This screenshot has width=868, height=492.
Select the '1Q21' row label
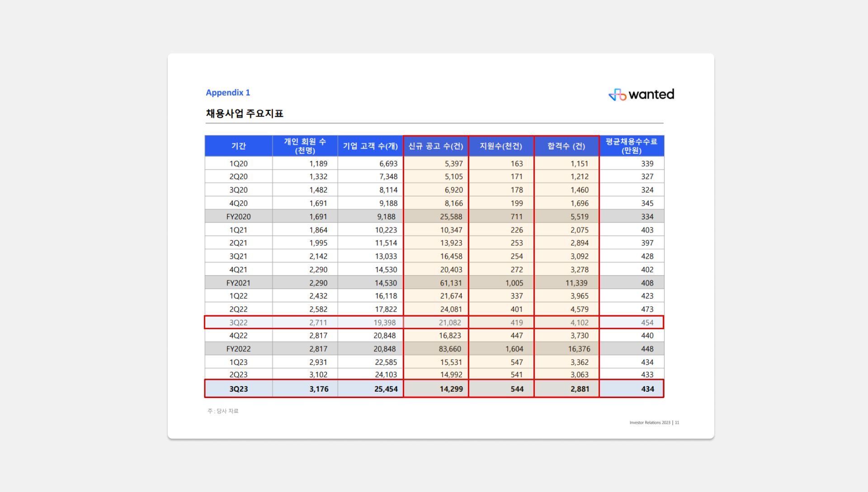[x=239, y=230]
